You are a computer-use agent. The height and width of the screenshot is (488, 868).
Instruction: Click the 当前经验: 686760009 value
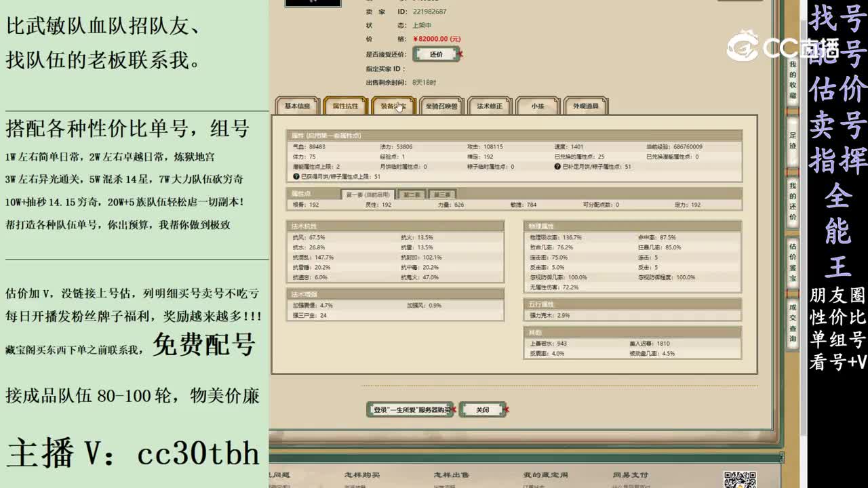(x=674, y=146)
